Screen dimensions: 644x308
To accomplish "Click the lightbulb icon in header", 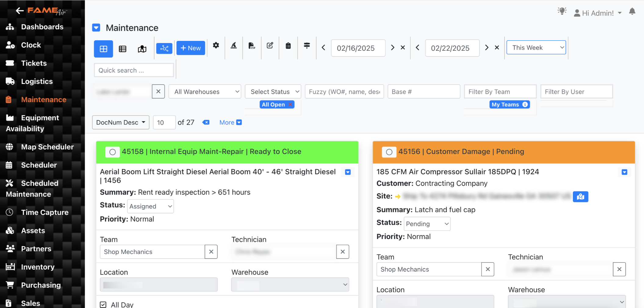I will 562,11.
